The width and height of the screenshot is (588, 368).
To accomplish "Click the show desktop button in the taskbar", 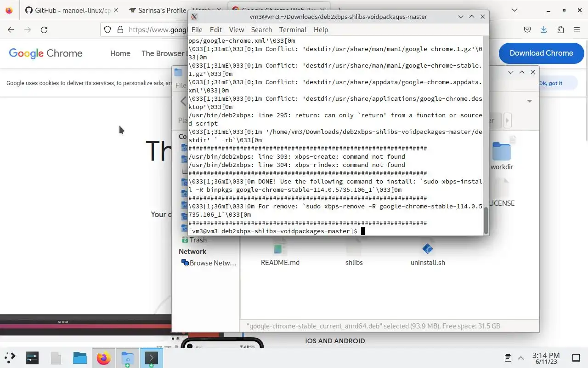I will coord(576,357).
